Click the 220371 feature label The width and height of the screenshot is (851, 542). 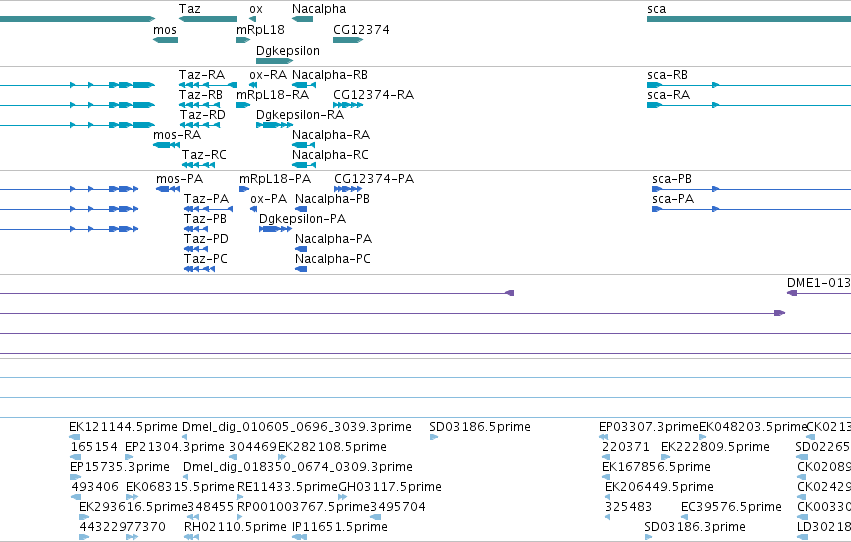click(626, 447)
